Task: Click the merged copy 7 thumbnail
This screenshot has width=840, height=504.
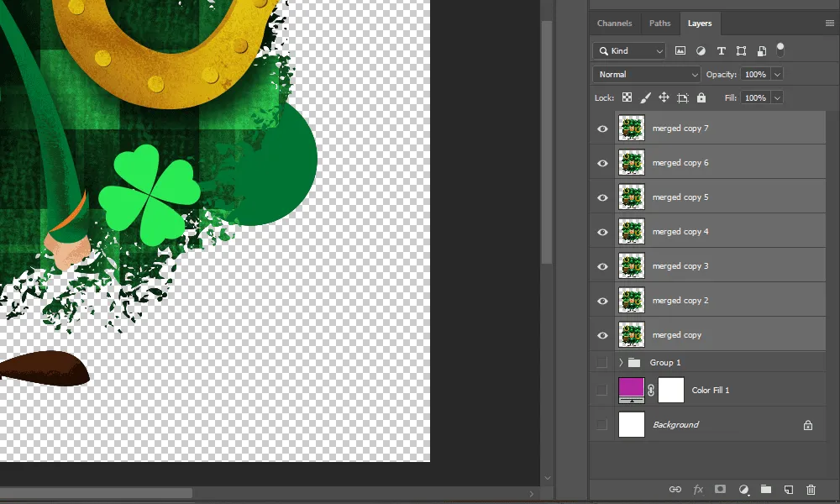Action: click(x=632, y=128)
